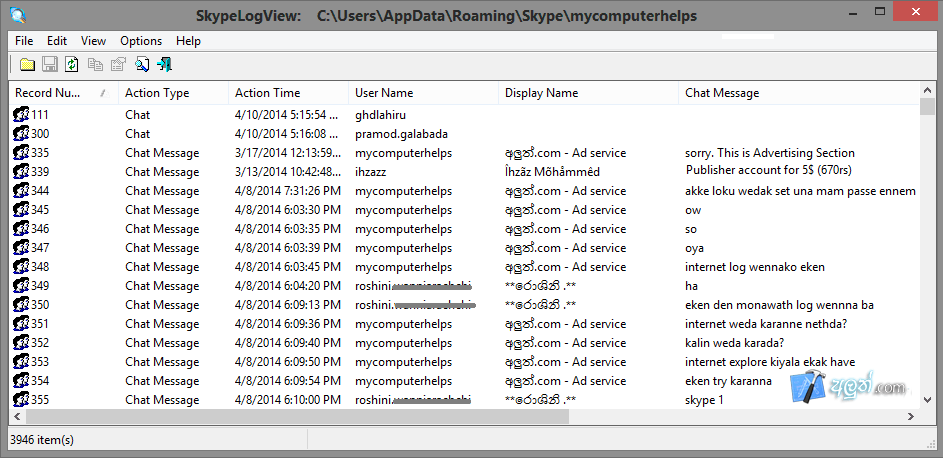Click the exit door toolbar icon
This screenshot has width=943, height=458.
pyautogui.click(x=165, y=64)
